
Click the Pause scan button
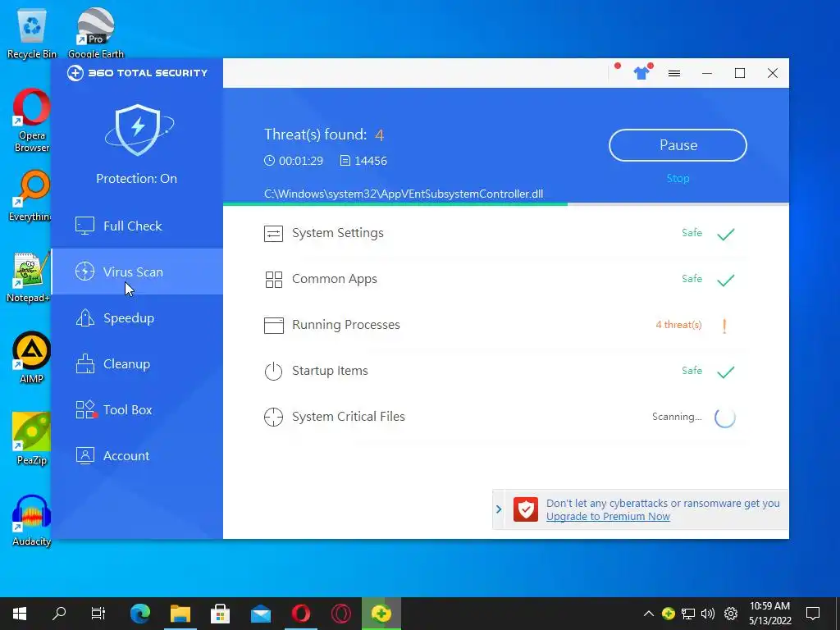click(678, 145)
